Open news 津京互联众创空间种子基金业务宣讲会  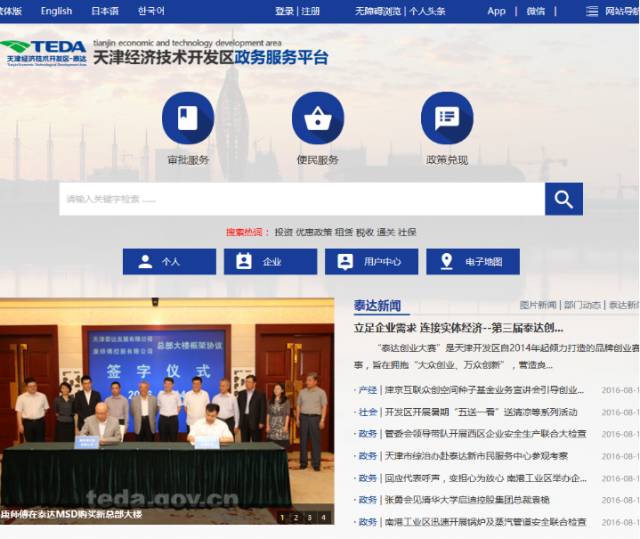click(484, 390)
